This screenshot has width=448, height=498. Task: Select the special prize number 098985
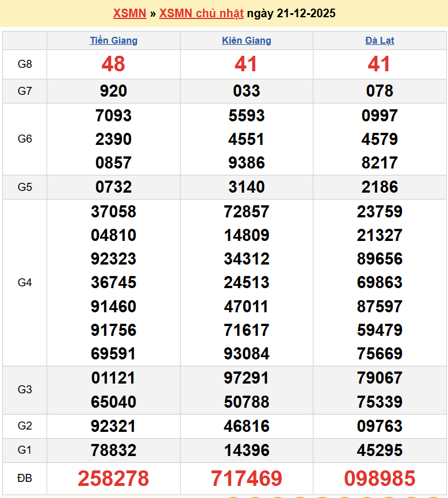[380, 478]
